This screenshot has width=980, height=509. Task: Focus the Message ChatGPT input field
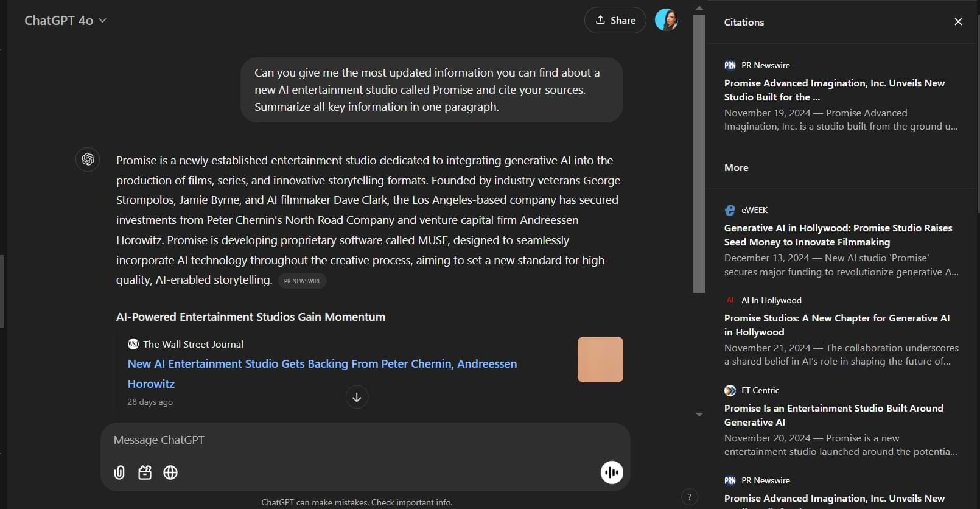click(365, 440)
